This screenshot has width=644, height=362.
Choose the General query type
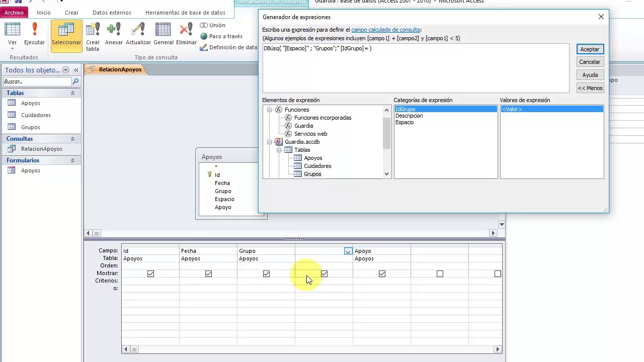(164, 34)
